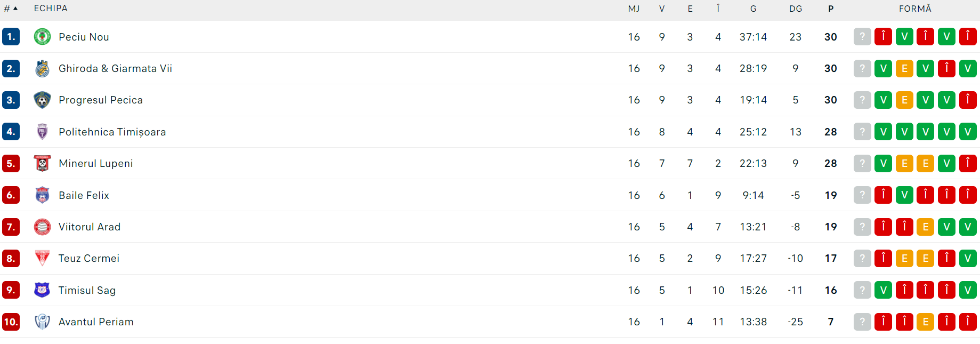Image resolution: width=980 pixels, height=344 pixels.
Task: Click Teuz Cermei's green V form badge
Action: [x=967, y=259]
